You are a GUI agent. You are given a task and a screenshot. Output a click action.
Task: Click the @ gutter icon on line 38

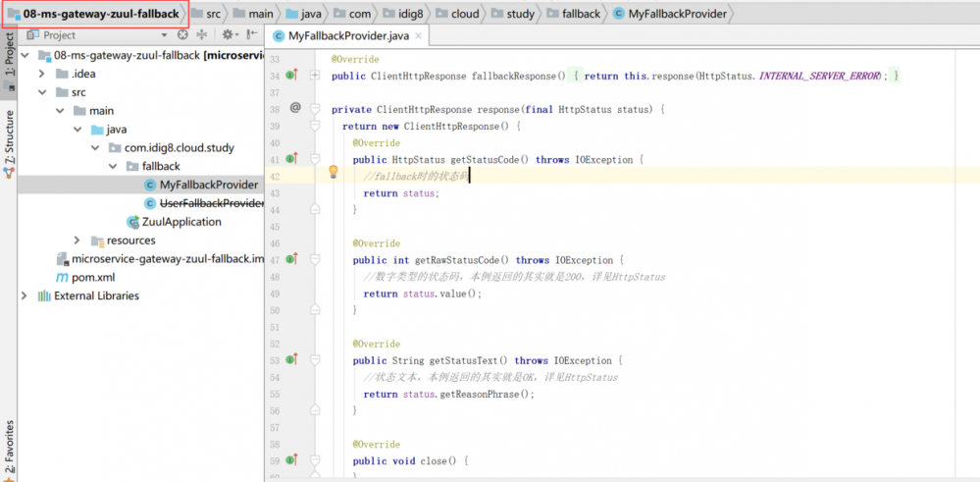click(x=295, y=108)
